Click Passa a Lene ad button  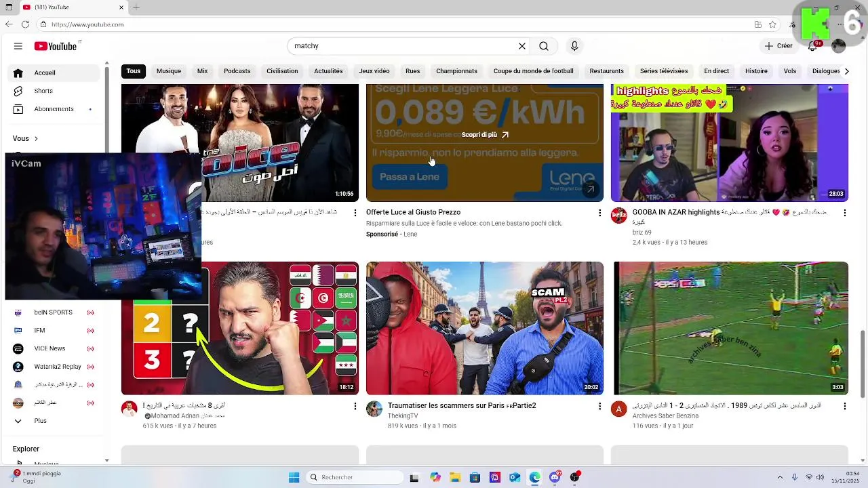[x=410, y=177]
